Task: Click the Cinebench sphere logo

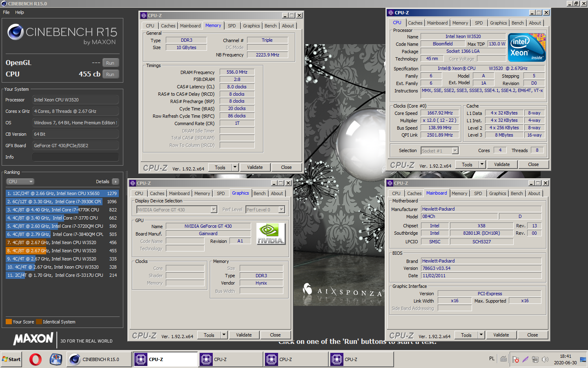Action: [x=16, y=32]
